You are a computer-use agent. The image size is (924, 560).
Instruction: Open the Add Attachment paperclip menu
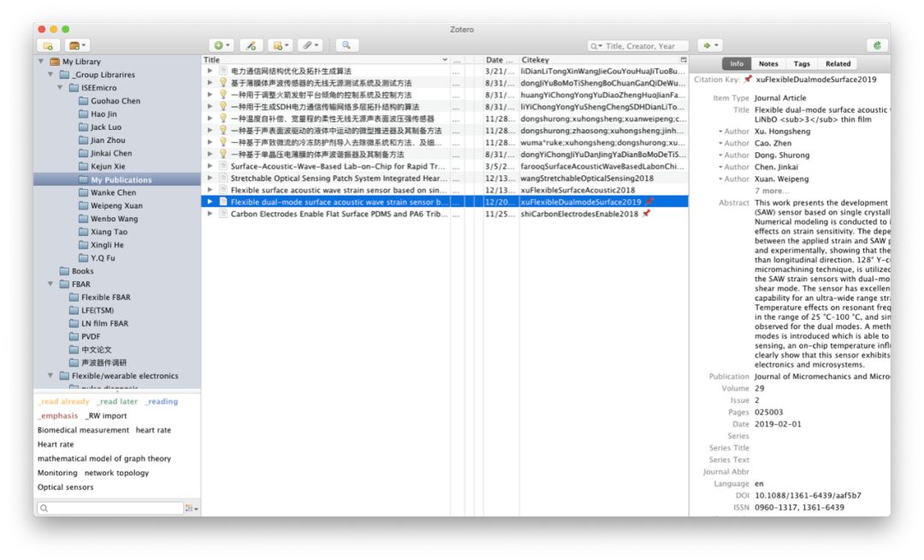point(310,45)
